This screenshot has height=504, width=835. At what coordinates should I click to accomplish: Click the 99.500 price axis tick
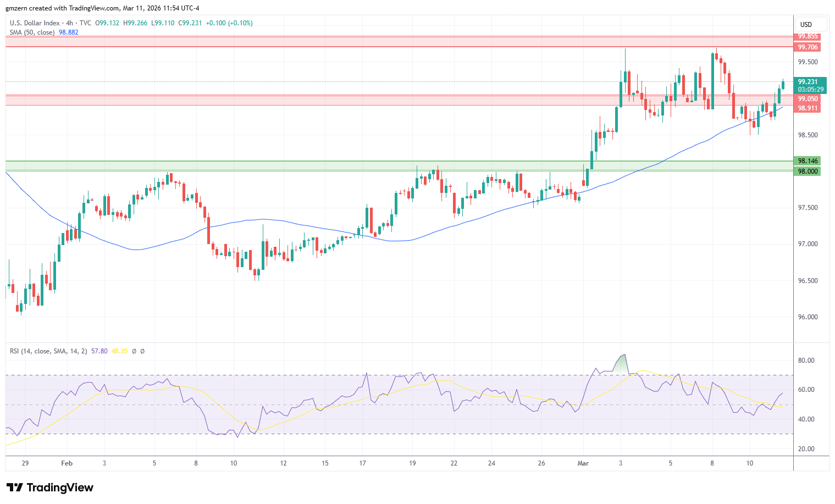(808, 62)
